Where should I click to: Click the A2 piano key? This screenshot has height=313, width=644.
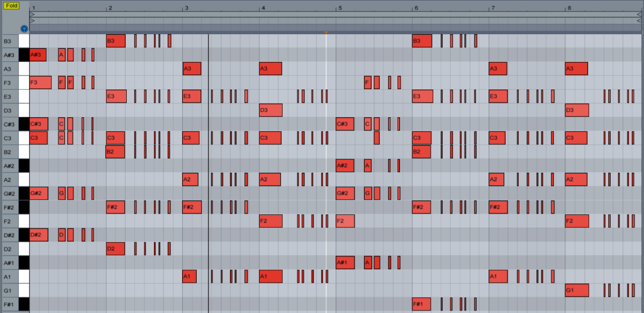click(x=24, y=179)
